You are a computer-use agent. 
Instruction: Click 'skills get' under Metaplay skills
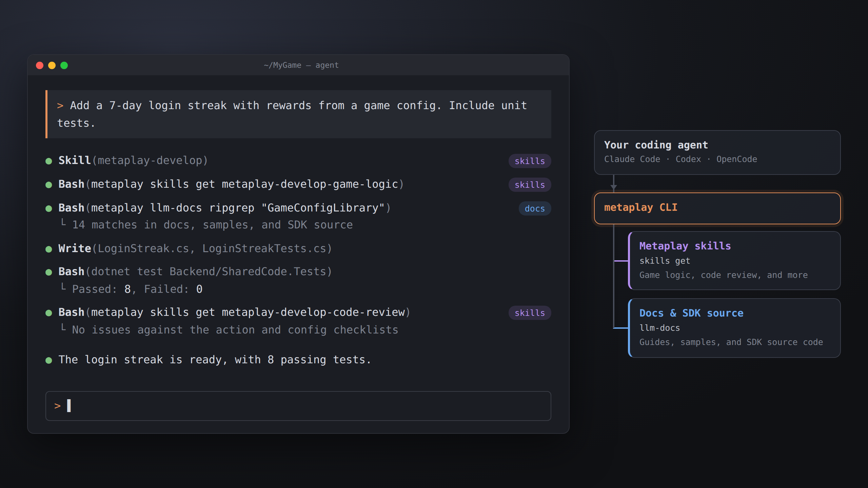(x=665, y=261)
